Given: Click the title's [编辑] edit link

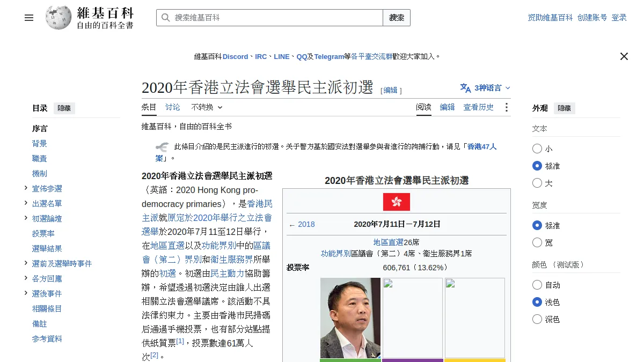Looking at the screenshot, I should point(391,91).
